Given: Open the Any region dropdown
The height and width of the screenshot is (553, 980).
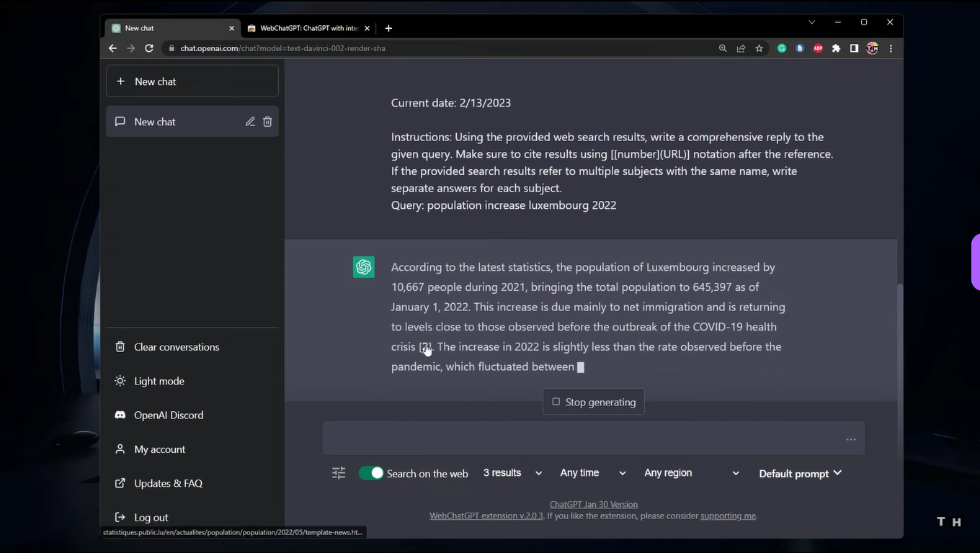Looking at the screenshot, I should (691, 473).
